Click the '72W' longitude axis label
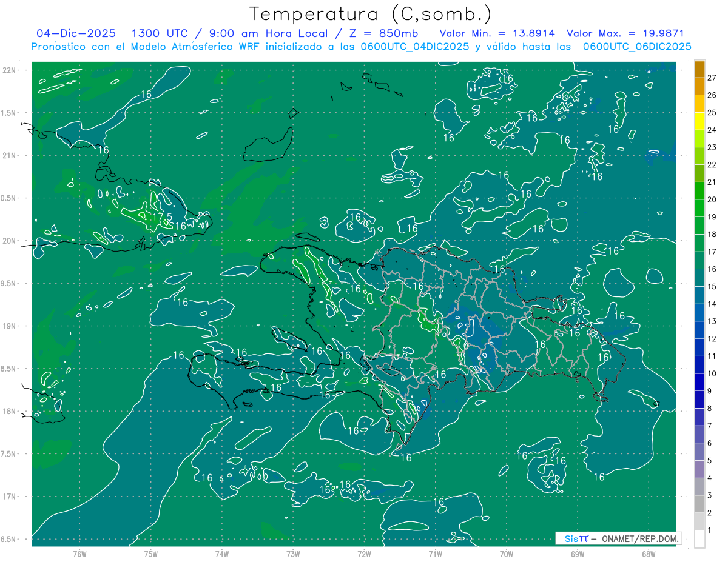Viewport: 728px width, 562px height. (364, 554)
